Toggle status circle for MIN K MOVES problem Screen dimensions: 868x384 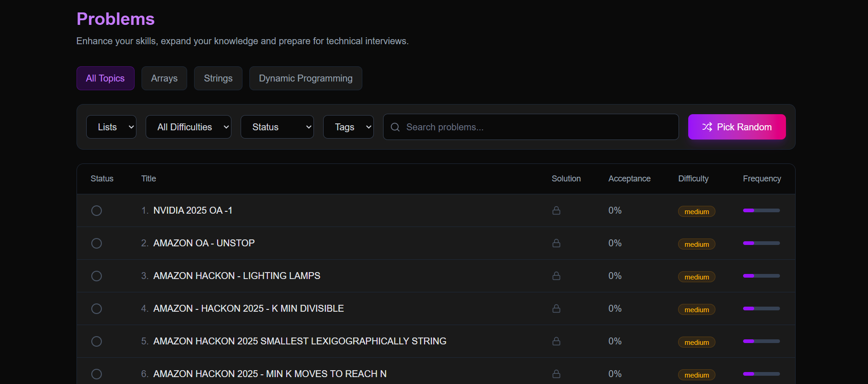tap(96, 374)
